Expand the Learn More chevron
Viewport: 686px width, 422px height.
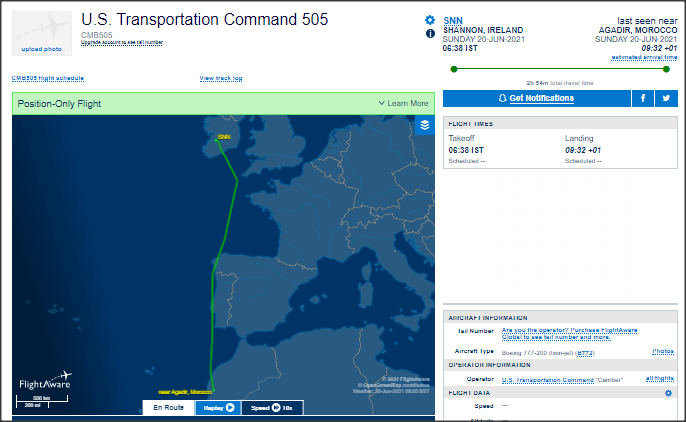404,103
